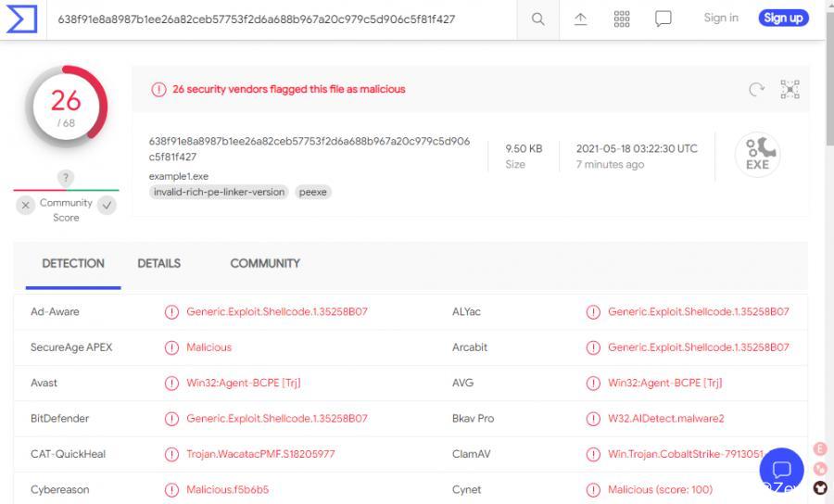Viewport: 834px width, 504px height.
Task: Open the upload file icon
Action: (580, 19)
